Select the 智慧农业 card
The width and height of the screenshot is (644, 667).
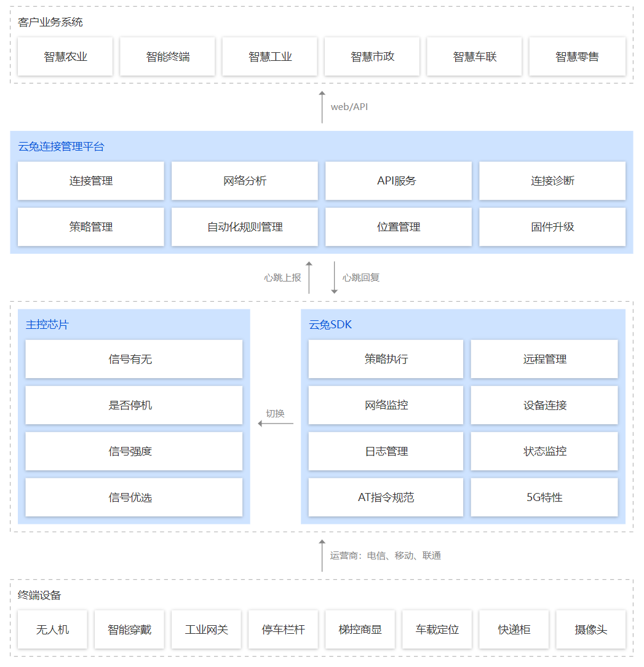pos(65,57)
